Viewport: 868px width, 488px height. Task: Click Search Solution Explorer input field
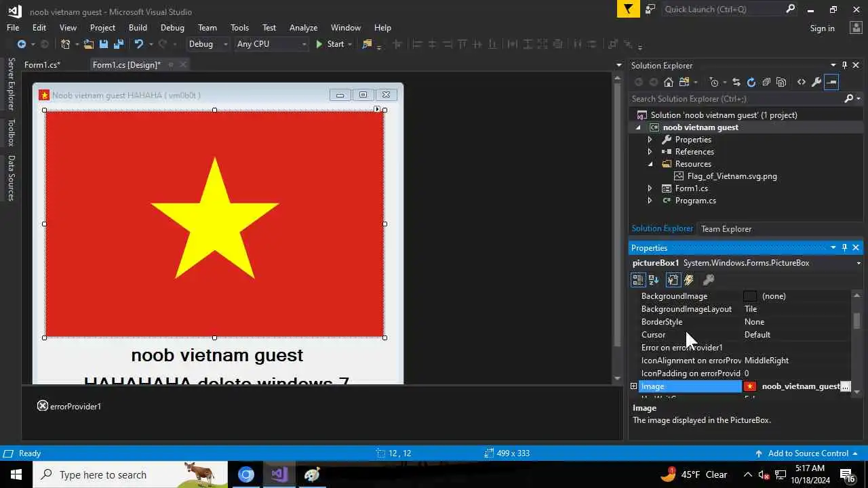point(736,99)
